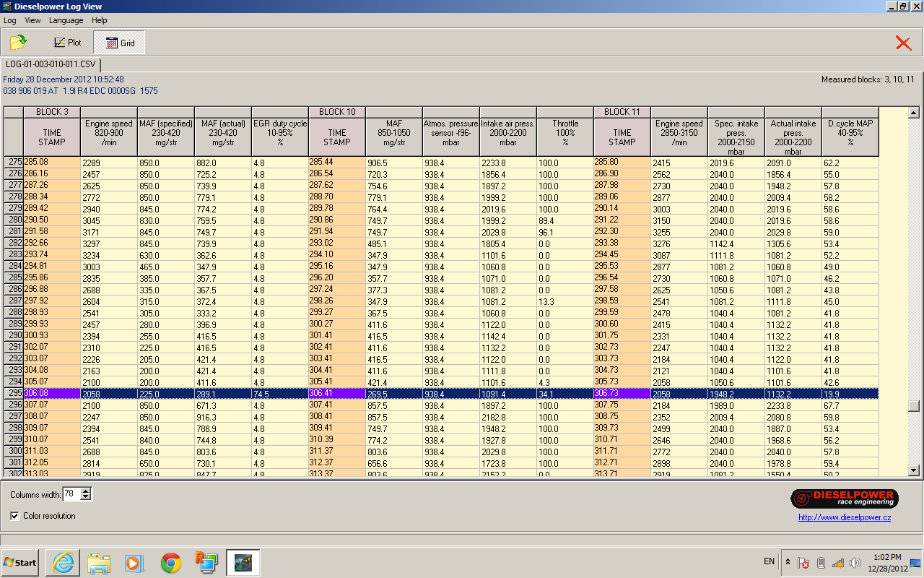Click the Columns width input field
Screen dimensions: 924x578
click(71, 494)
